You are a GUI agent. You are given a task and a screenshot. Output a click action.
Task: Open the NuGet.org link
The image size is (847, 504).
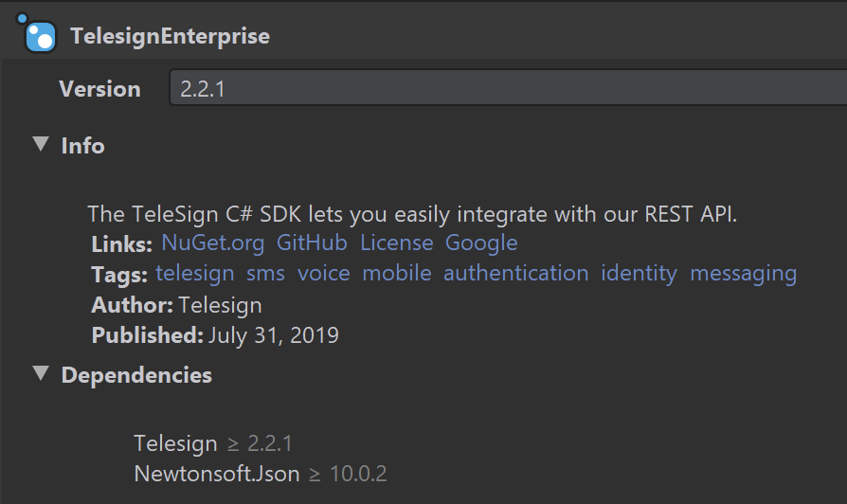point(213,243)
